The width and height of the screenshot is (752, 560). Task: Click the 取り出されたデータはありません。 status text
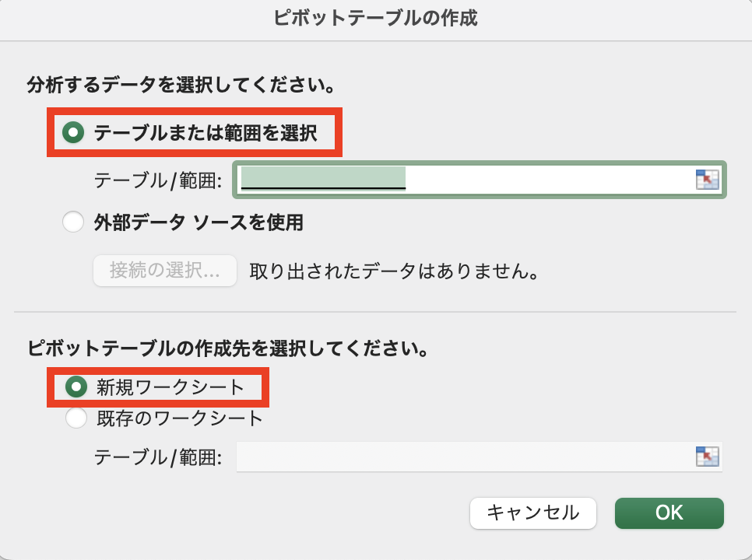point(394,271)
